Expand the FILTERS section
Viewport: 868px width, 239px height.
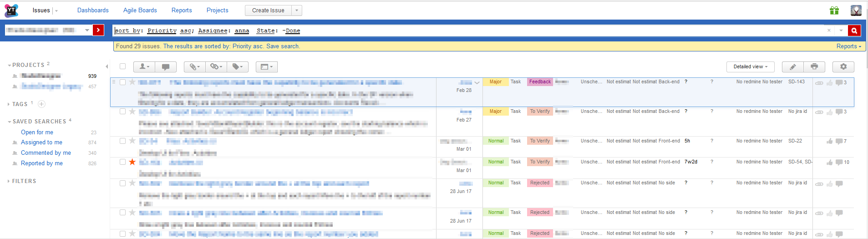coord(22,181)
